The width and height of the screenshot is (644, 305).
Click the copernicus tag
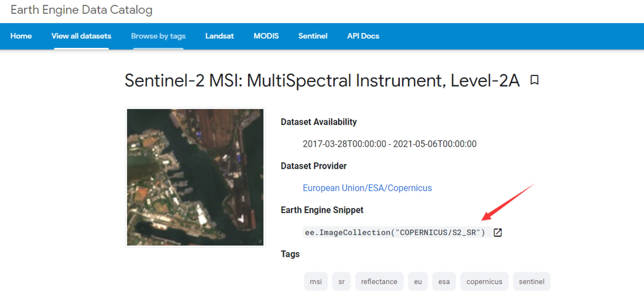click(484, 281)
